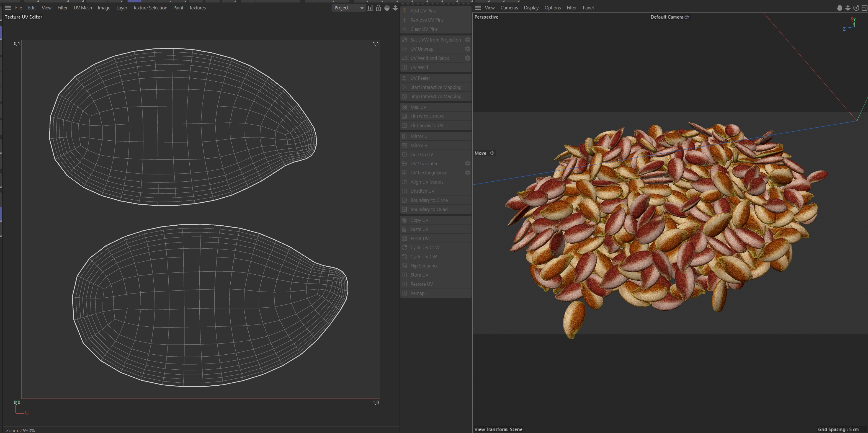Viewport: 868px width, 433px height.
Task: Click the zoom arrows icon in UV editor header
Action: [x=395, y=8]
